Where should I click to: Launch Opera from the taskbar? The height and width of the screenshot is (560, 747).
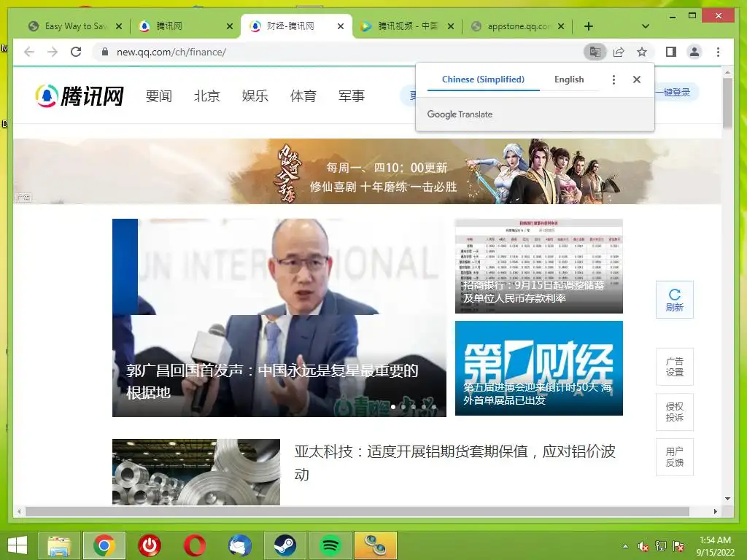(194, 545)
